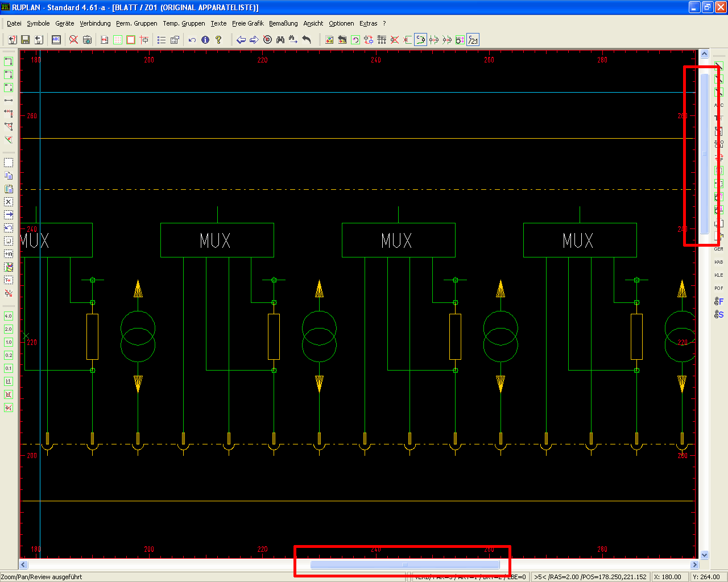Click the floppy disk save icon

point(25,40)
